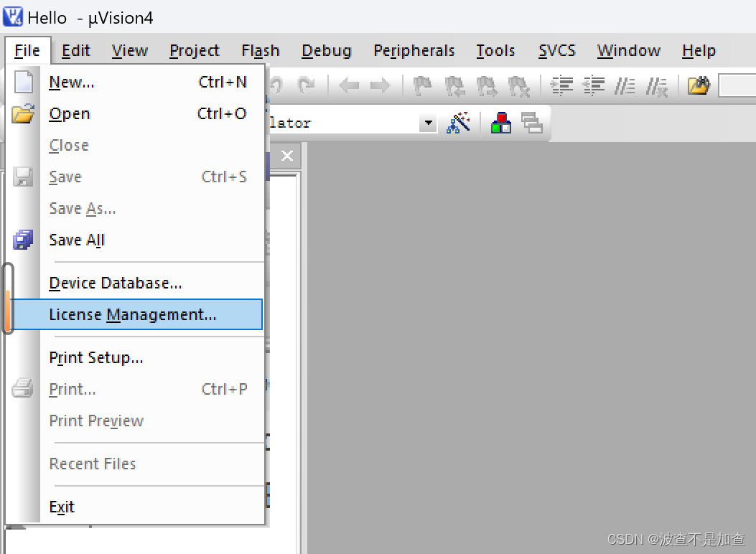Clear all bookmarks flag icon

coord(518,86)
